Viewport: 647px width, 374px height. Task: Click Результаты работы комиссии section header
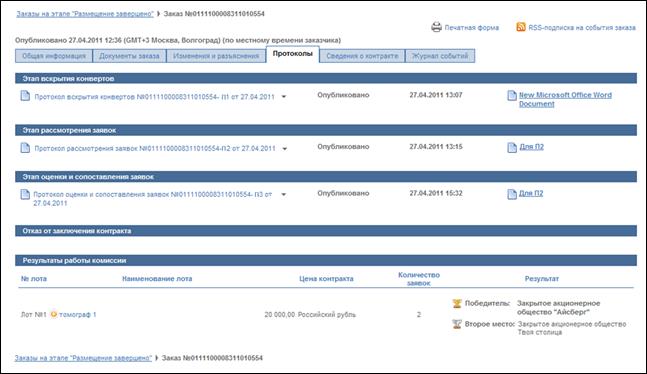click(x=326, y=260)
